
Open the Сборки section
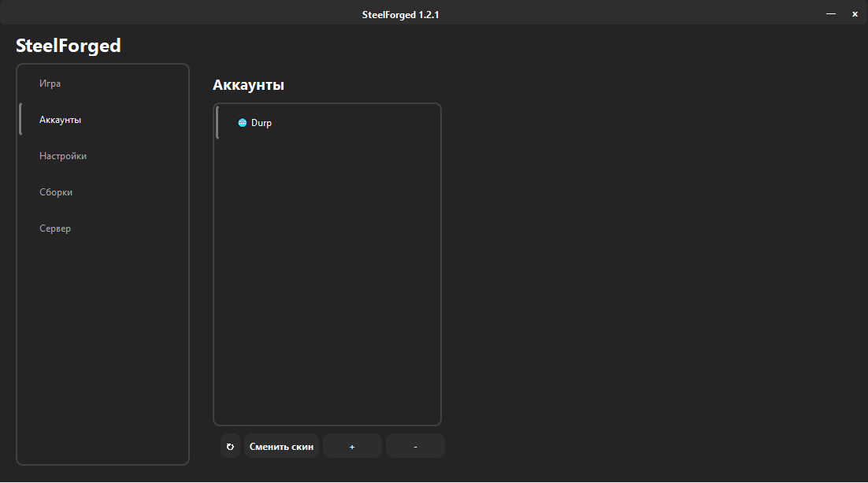pos(103,192)
